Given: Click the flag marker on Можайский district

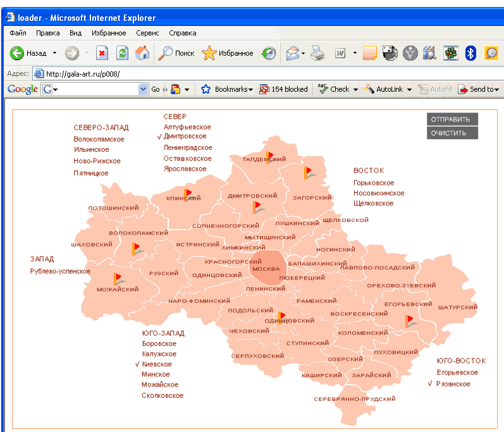Looking at the screenshot, I should (x=118, y=278).
